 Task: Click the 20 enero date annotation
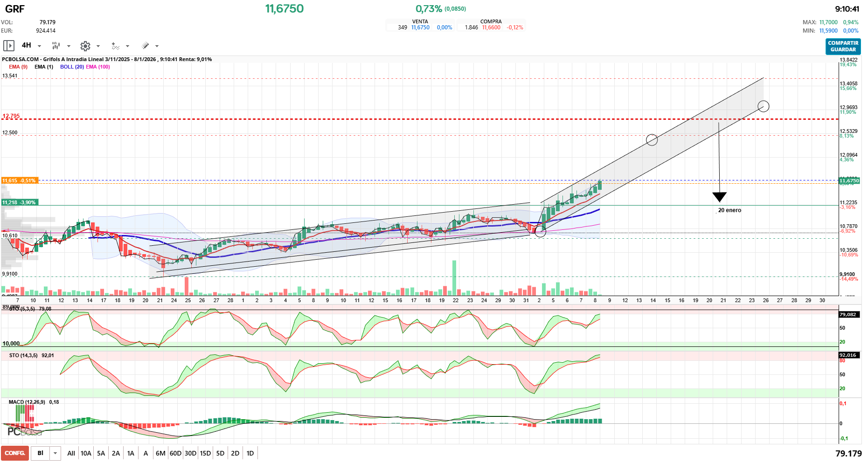coord(729,210)
